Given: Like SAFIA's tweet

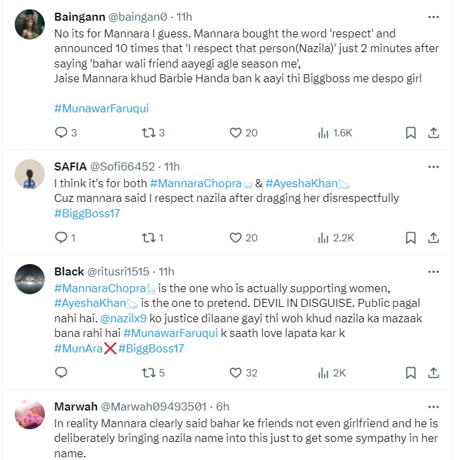Looking at the screenshot, I should [x=235, y=237].
